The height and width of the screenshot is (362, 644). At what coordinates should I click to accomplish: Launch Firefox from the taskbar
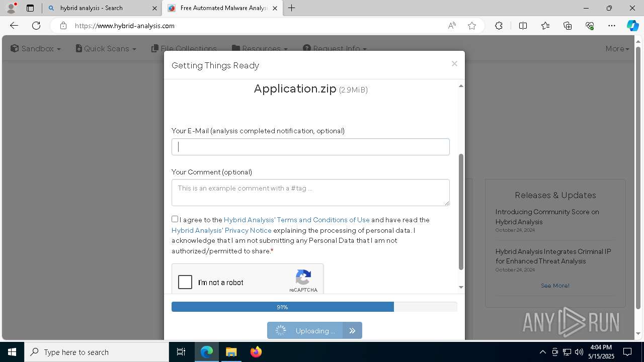(256, 352)
